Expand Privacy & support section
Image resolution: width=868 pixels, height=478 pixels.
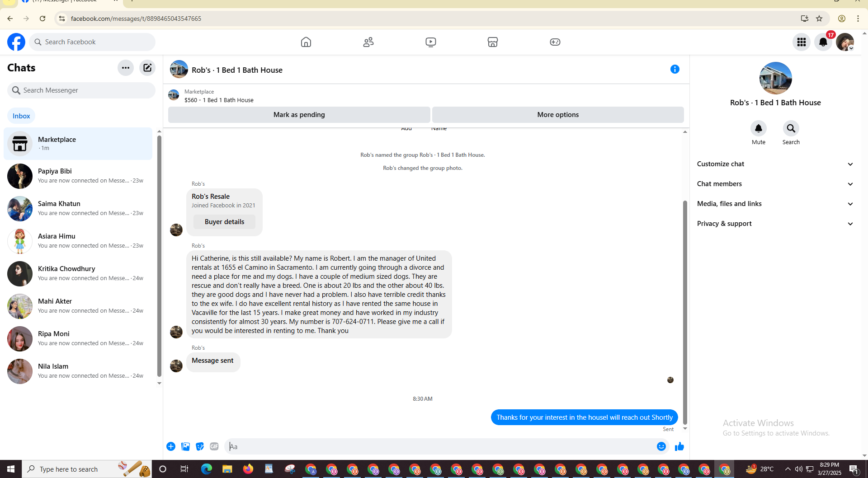click(x=775, y=224)
